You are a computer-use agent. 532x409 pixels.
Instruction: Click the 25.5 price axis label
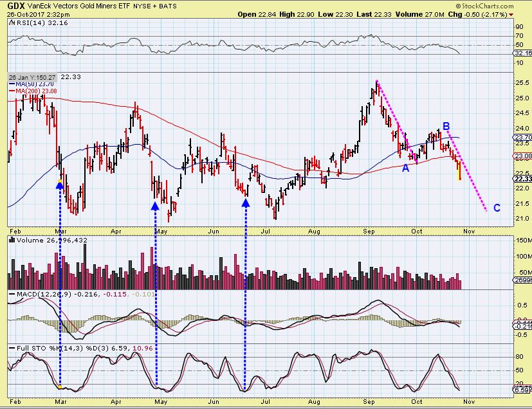tap(522, 83)
